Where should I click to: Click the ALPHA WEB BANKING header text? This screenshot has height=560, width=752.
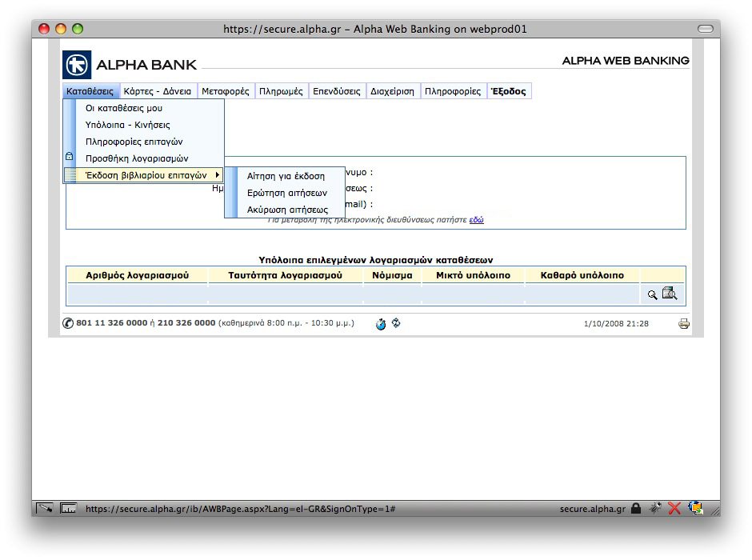click(626, 61)
